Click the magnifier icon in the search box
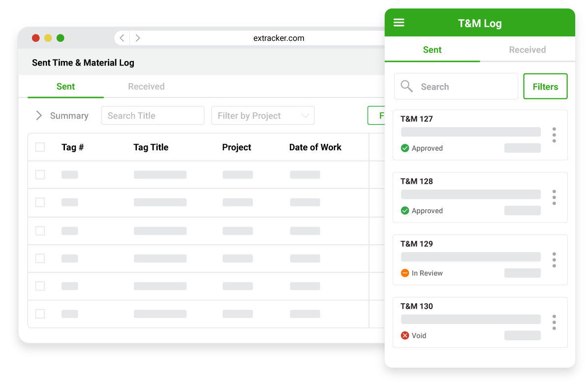Viewport: 588px width, 386px height. tap(406, 86)
